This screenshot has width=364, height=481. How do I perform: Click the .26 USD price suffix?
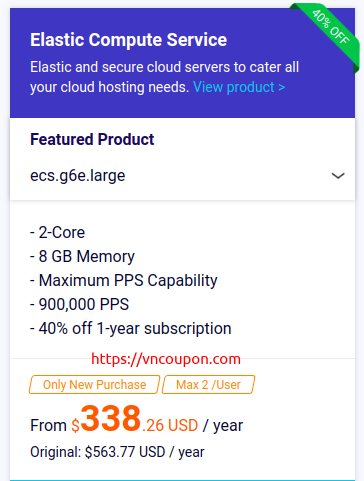(170, 426)
